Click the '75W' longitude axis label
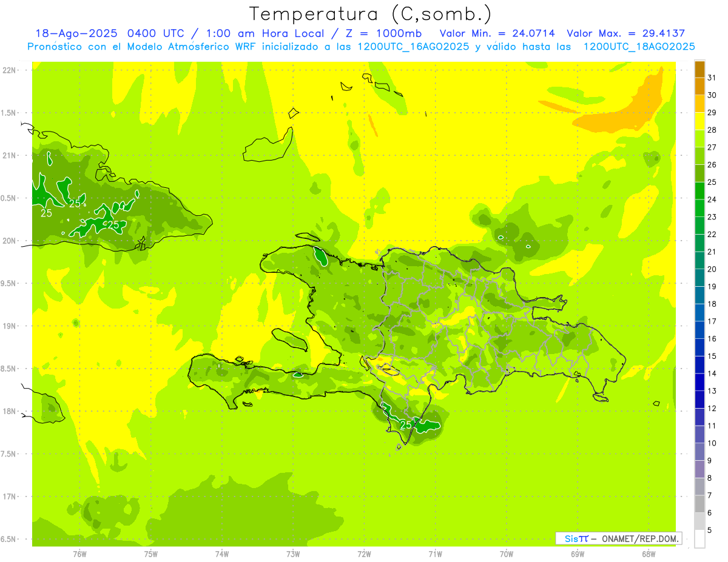This screenshot has height=562, width=728. 150,554
